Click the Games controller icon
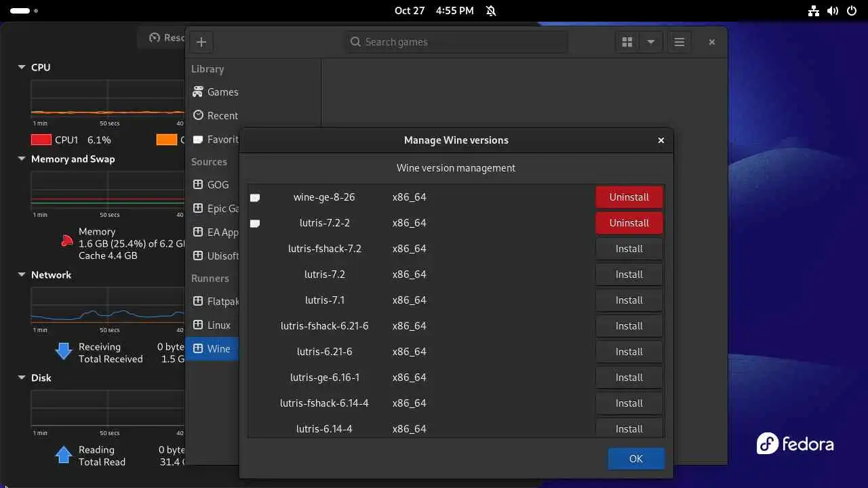The image size is (868, 488). (x=198, y=91)
